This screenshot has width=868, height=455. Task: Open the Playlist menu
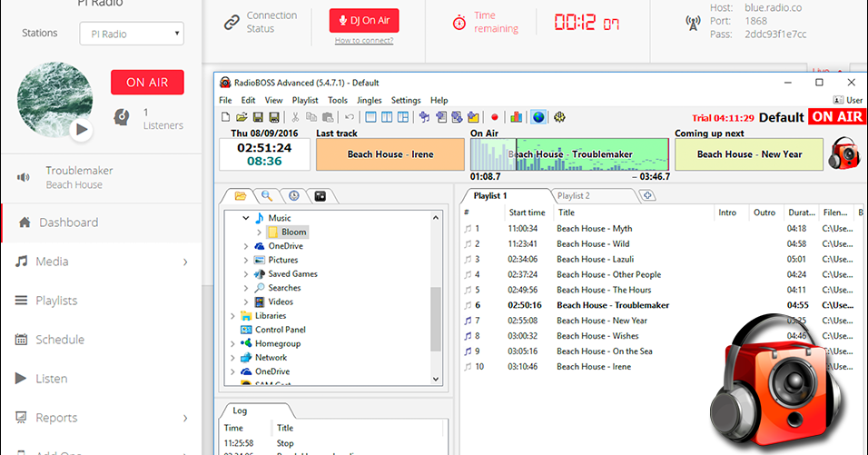coord(305,100)
